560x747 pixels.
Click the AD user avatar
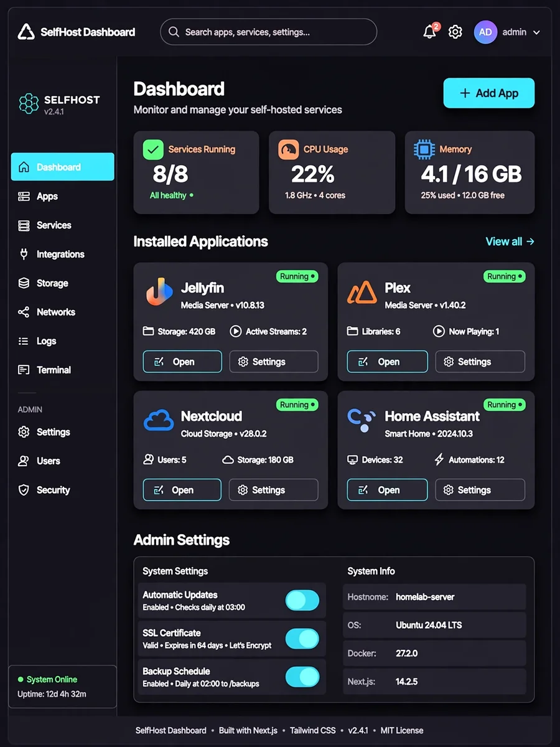pyautogui.click(x=485, y=32)
